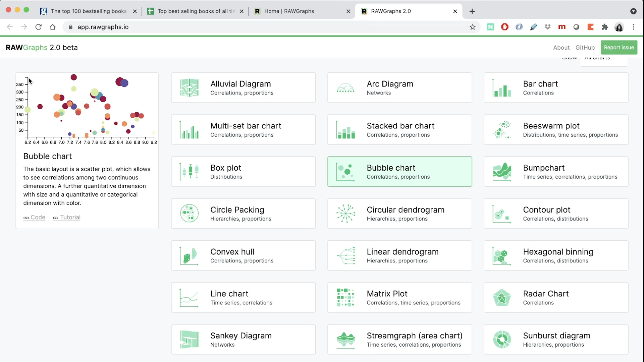Pick the Beeswarm plot icon
644x362 pixels.
pos(502,130)
